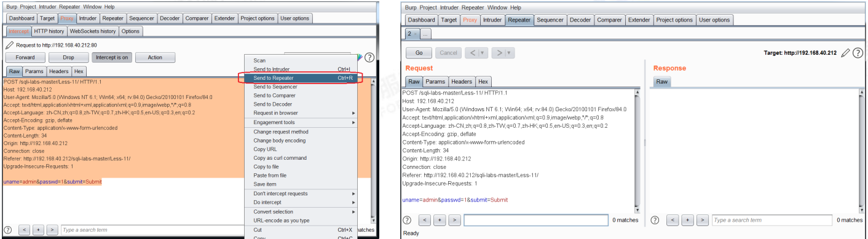The height and width of the screenshot is (239, 868).
Task: Click '+' search options under the Response pane
Action: point(688,220)
